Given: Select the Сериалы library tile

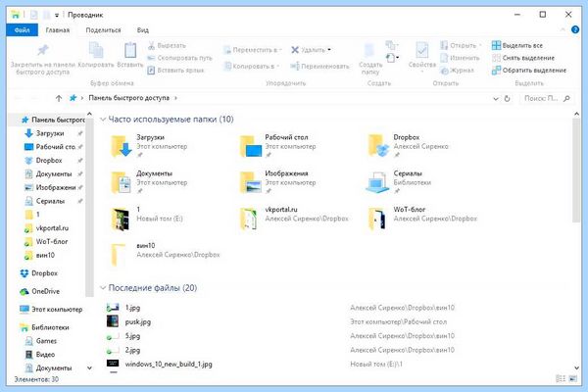Looking at the screenshot, I should [x=399, y=182].
